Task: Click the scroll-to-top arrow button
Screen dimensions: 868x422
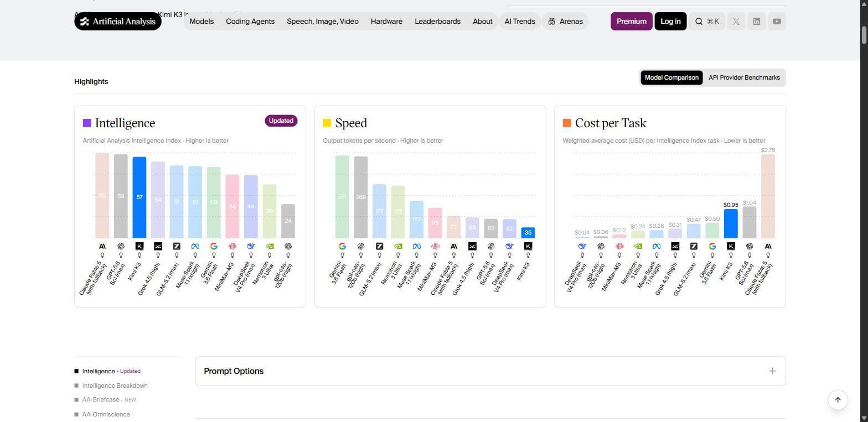Action: click(x=838, y=400)
